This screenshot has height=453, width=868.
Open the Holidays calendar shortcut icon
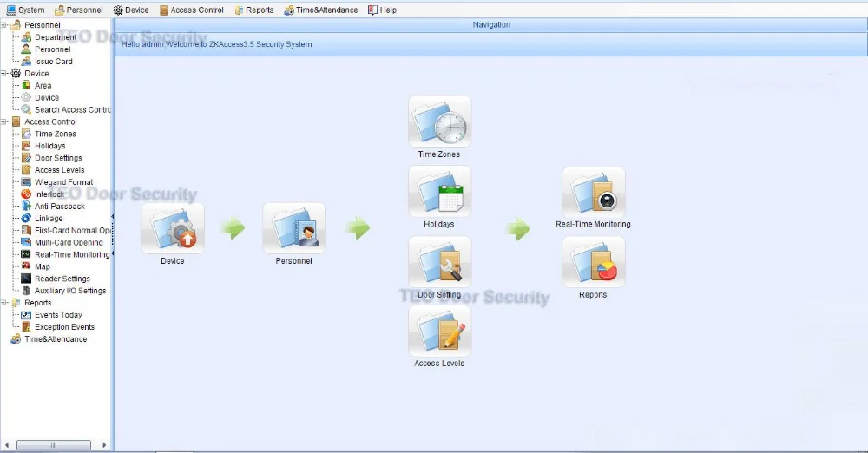coord(439,192)
